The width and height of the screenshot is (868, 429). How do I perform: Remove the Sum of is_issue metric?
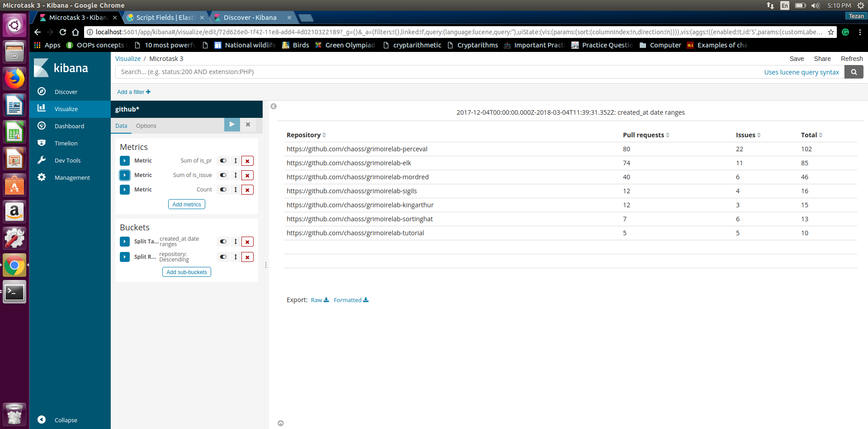point(247,175)
